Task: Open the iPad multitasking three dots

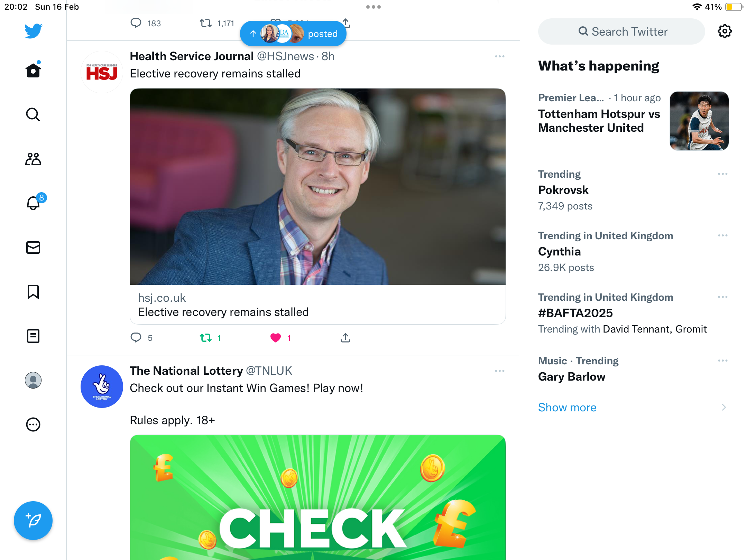Action: (x=373, y=7)
